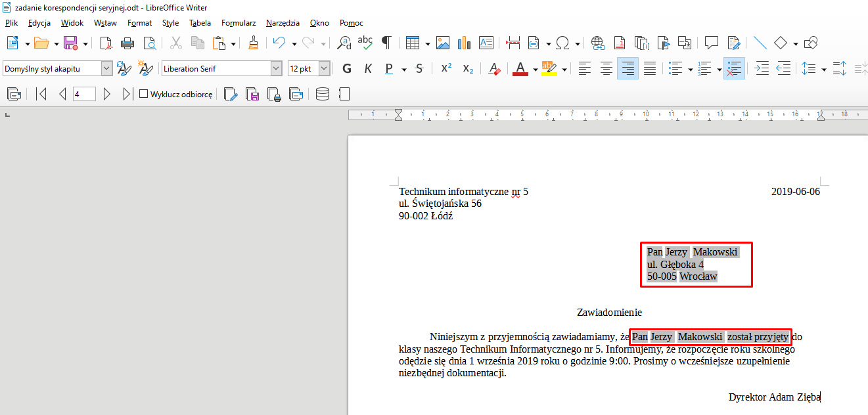Insert an image
The height and width of the screenshot is (415, 868).
[443, 43]
